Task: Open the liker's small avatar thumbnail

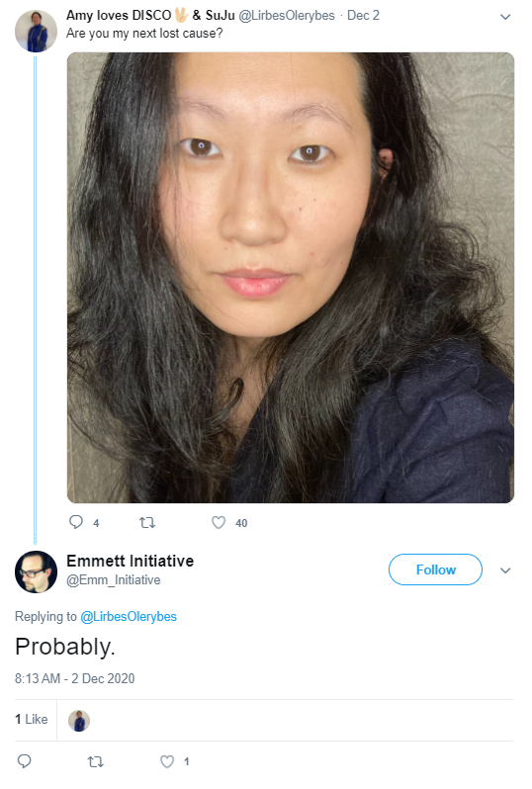Action: point(79,721)
